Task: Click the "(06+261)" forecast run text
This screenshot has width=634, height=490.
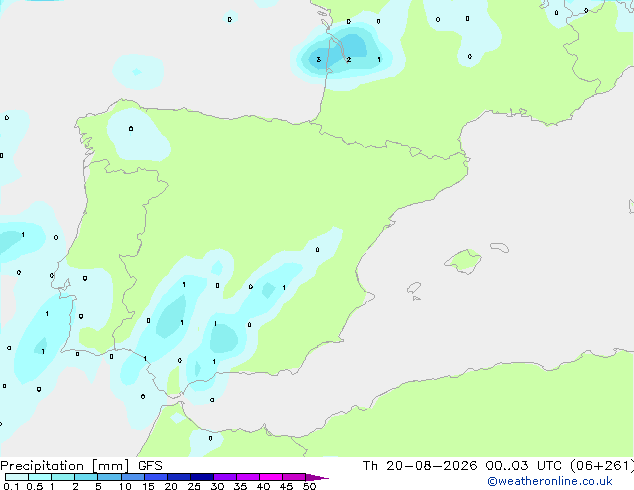Action: pos(602,466)
